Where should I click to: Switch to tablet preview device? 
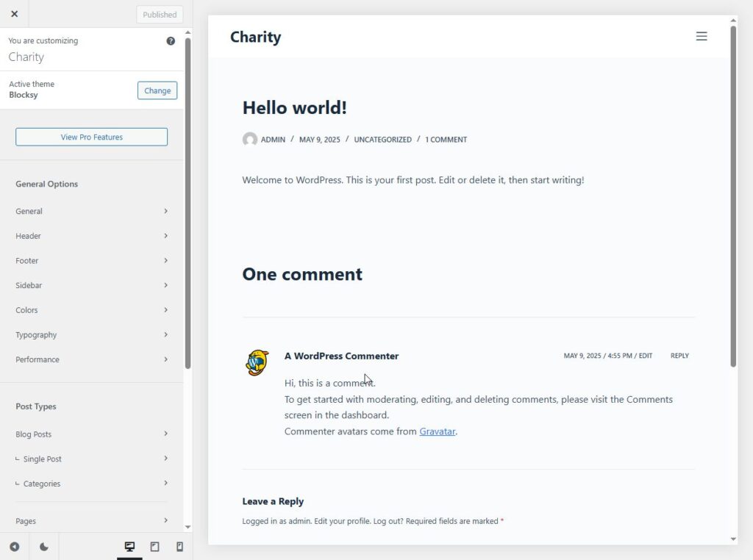154,547
